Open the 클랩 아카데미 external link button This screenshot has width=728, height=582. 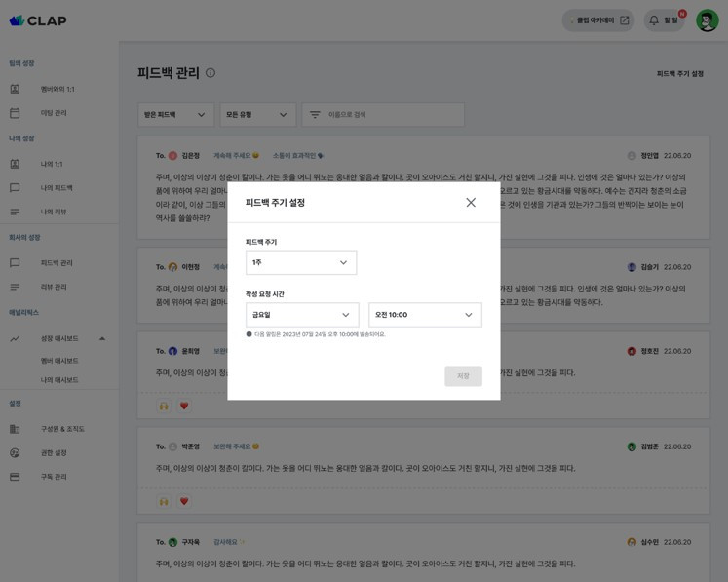(598, 20)
